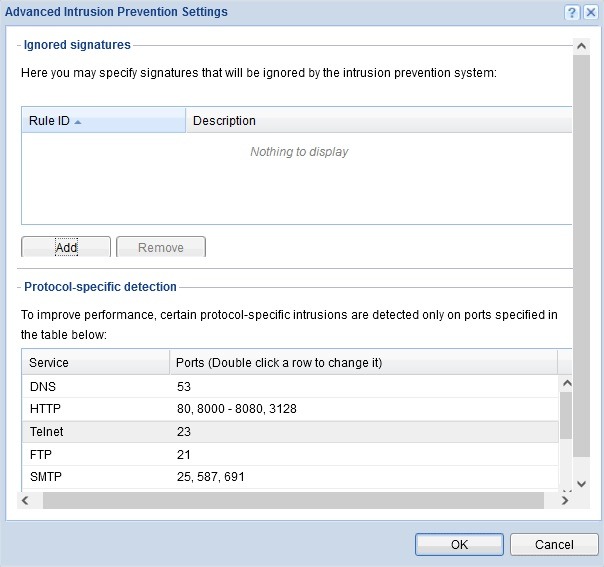Discard changes with the Cancel button
The height and width of the screenshot is (567, 604).
(x=554, y=545)
